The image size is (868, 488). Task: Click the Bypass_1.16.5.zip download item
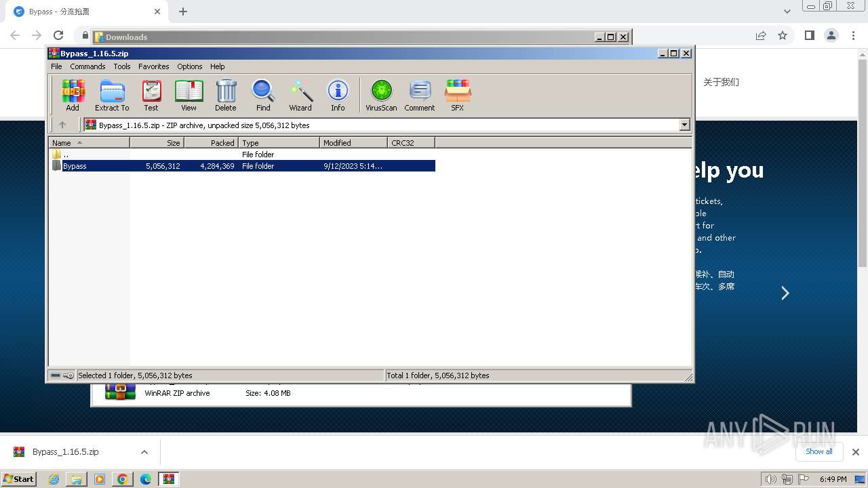(66, 452)
